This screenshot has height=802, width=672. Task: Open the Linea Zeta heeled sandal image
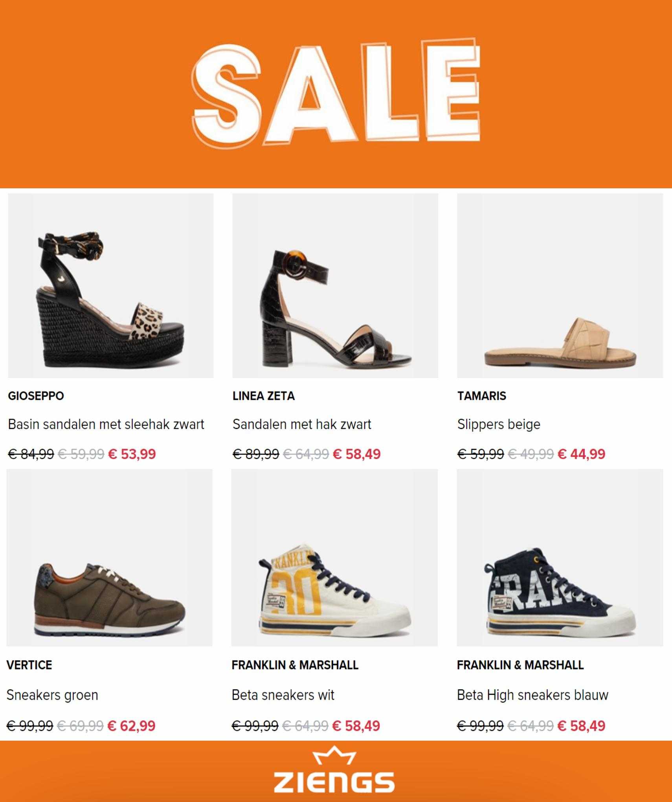coord(335,285)
